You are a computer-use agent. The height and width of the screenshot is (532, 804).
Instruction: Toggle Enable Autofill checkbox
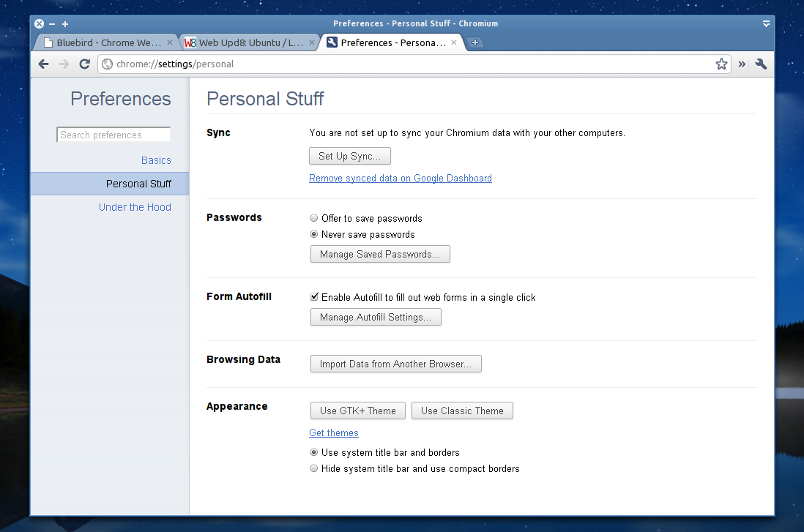pyautogui.click(x=314, y=297)
